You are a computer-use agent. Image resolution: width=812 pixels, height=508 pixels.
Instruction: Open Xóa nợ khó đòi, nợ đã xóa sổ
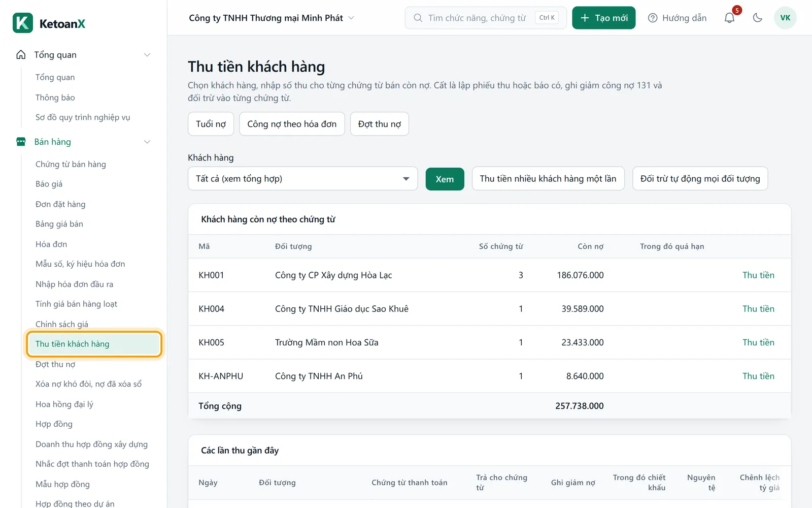tap(88, 384)
